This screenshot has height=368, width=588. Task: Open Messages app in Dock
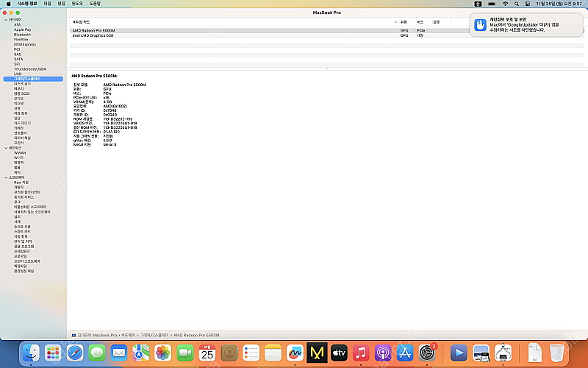coord(97,353)
